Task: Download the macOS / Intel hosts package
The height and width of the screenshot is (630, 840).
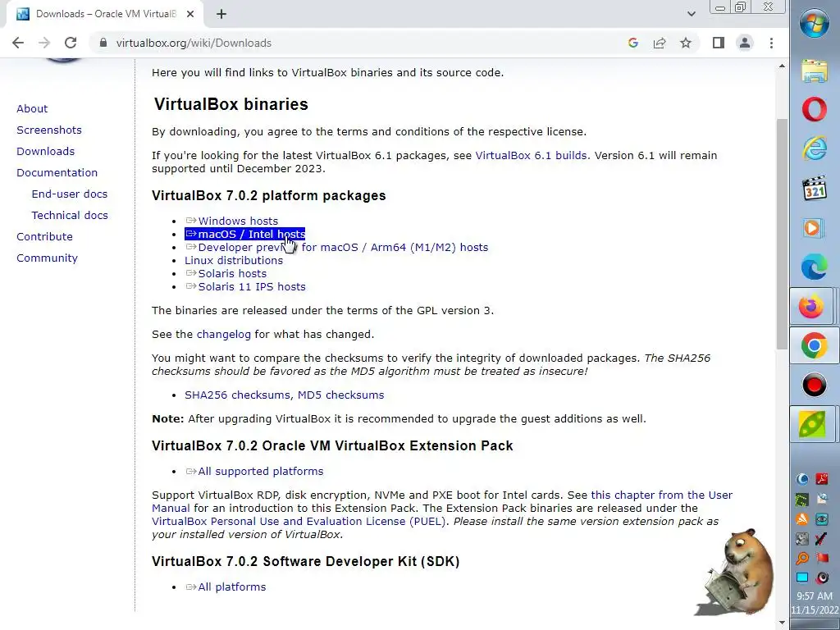Action: point(244,234)
